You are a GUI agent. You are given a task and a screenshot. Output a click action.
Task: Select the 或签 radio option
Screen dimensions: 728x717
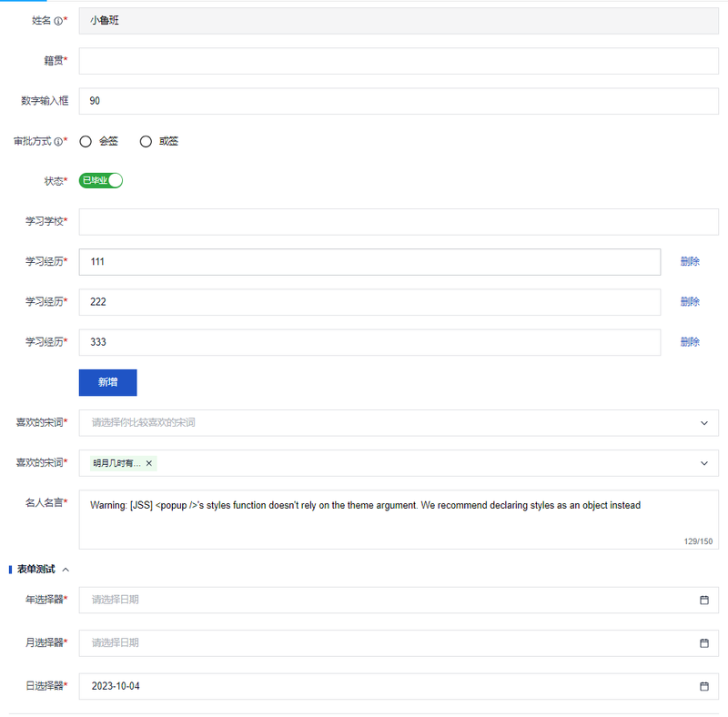[146, 142]
